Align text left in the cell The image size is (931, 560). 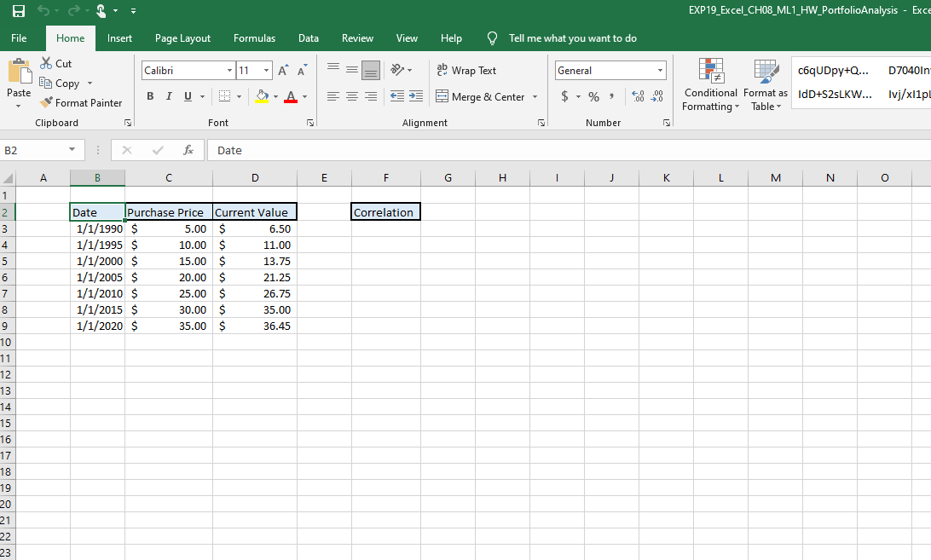click(333, 96)
